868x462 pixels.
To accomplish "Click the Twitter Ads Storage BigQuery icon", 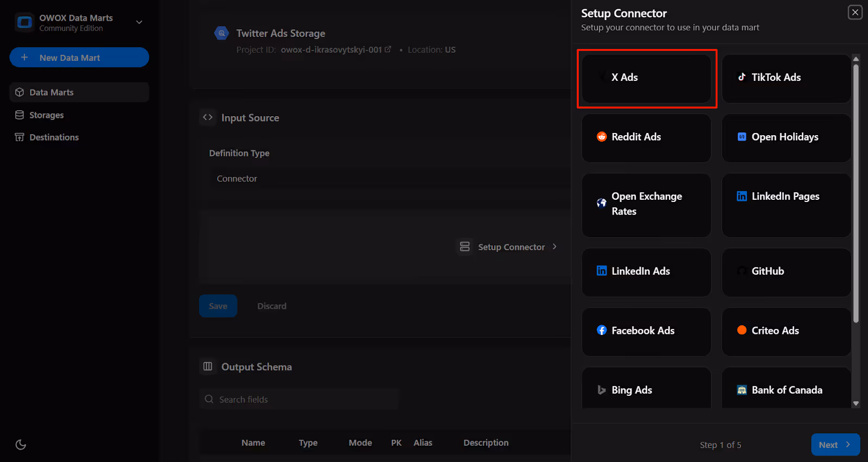I will pos(221,33).
